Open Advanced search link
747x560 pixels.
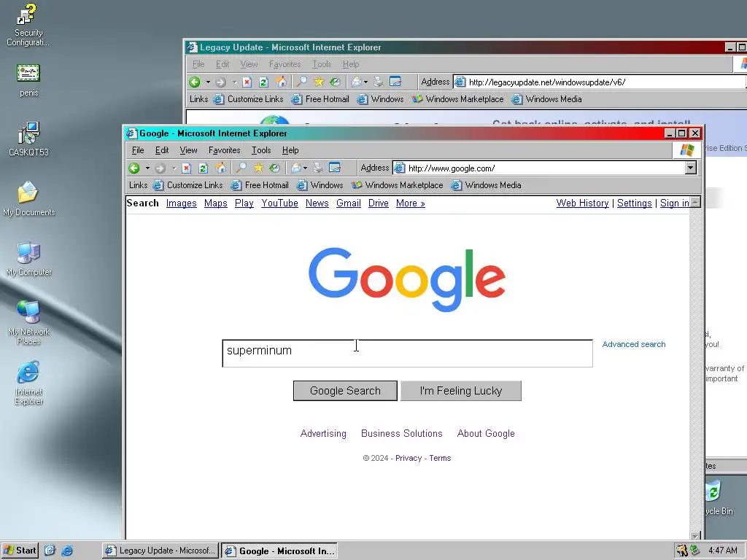point(634,344)
